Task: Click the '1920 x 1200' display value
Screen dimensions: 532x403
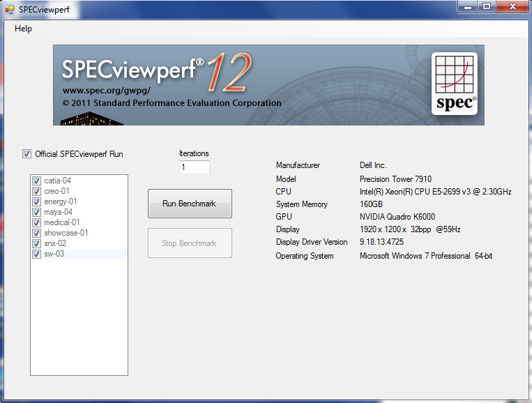Action: point(410,229)
